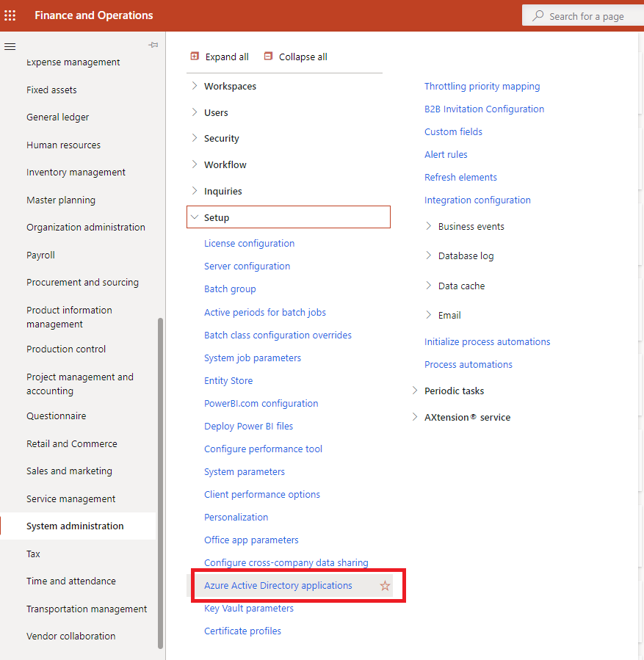Viewport: 644px width, 660px height.
Task: Open Deploy Power BI files
Action: pos(248,426)
